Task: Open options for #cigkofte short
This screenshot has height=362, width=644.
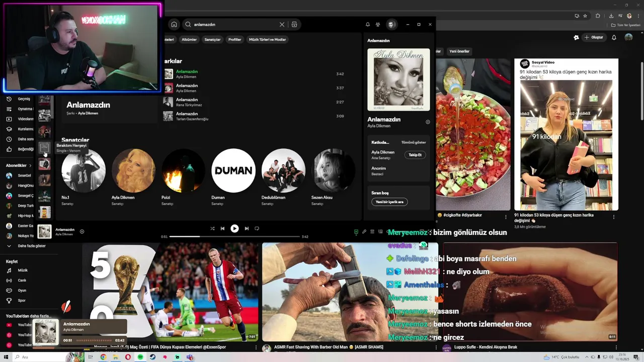Action: 506,217
